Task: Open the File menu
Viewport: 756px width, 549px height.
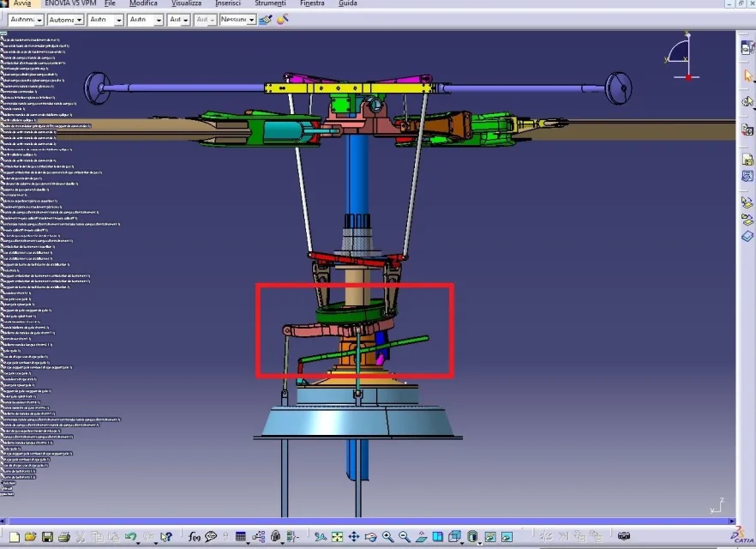Action: [x=110, y=3]
